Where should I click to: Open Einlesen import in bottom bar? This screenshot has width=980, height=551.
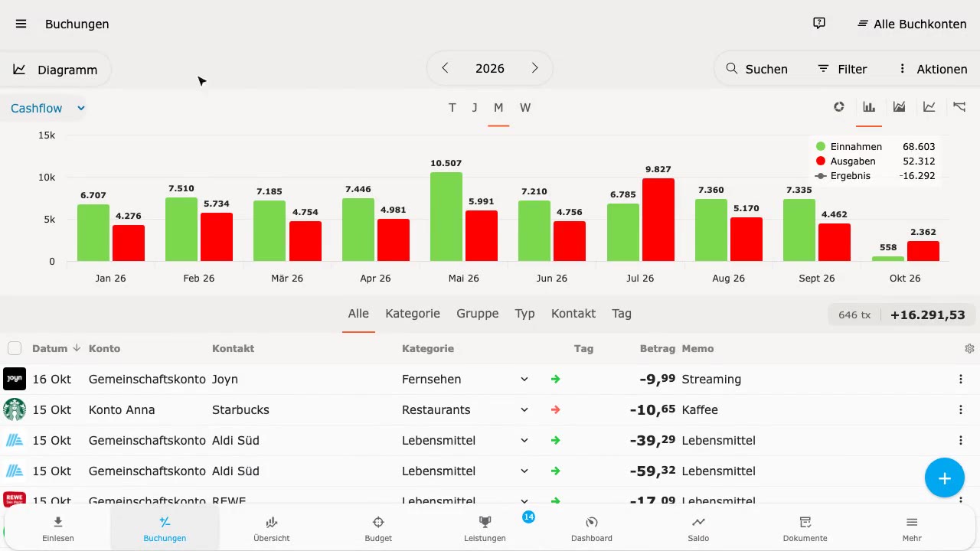pyautogui.click(x=58, y=529)
